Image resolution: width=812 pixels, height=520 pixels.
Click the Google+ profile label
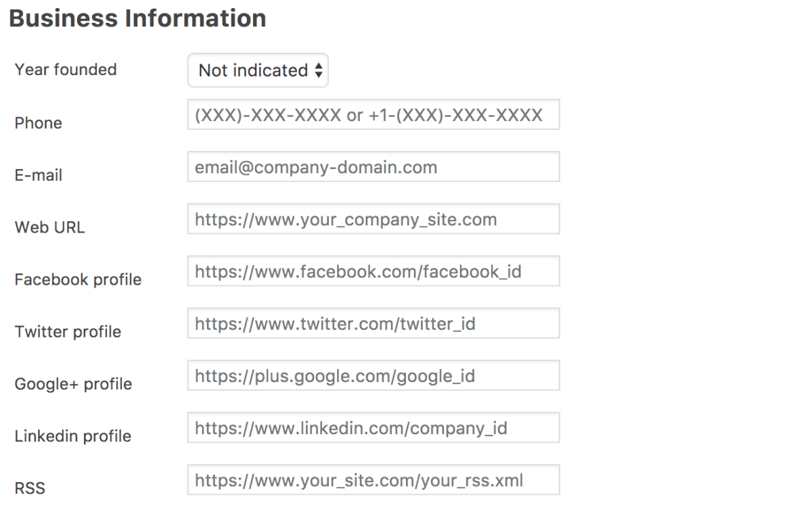click(73, 384)
